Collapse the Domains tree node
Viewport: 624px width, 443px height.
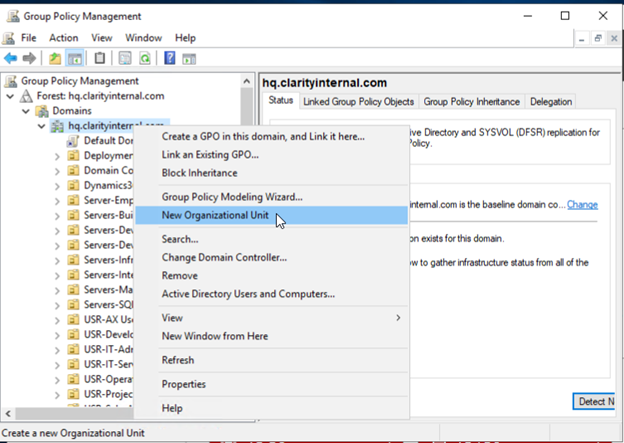click(x=26, y=111)
